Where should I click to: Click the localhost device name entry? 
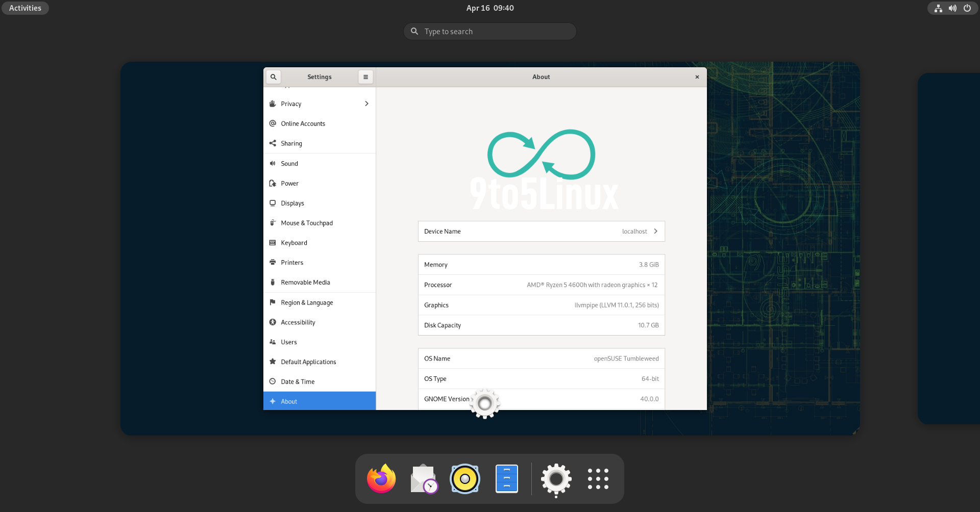635,231
